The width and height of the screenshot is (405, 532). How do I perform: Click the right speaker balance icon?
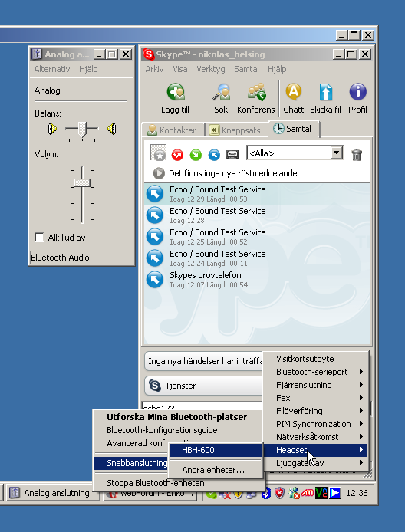112,129
